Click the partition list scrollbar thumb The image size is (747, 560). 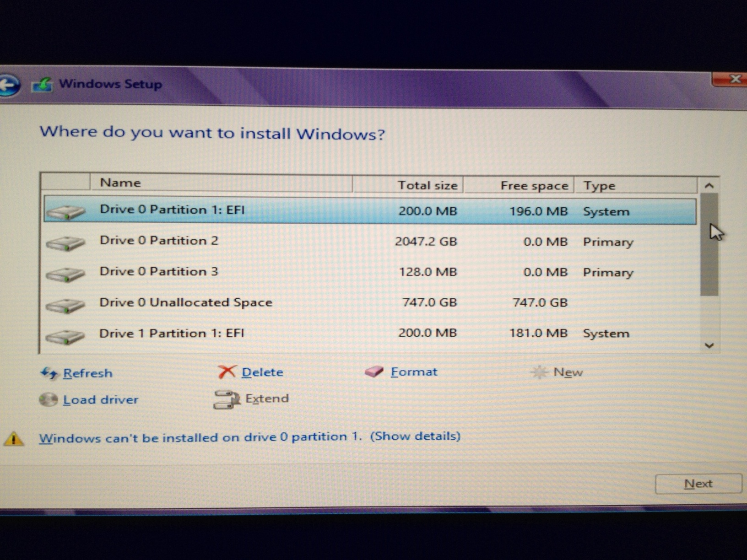pos(709,244)
